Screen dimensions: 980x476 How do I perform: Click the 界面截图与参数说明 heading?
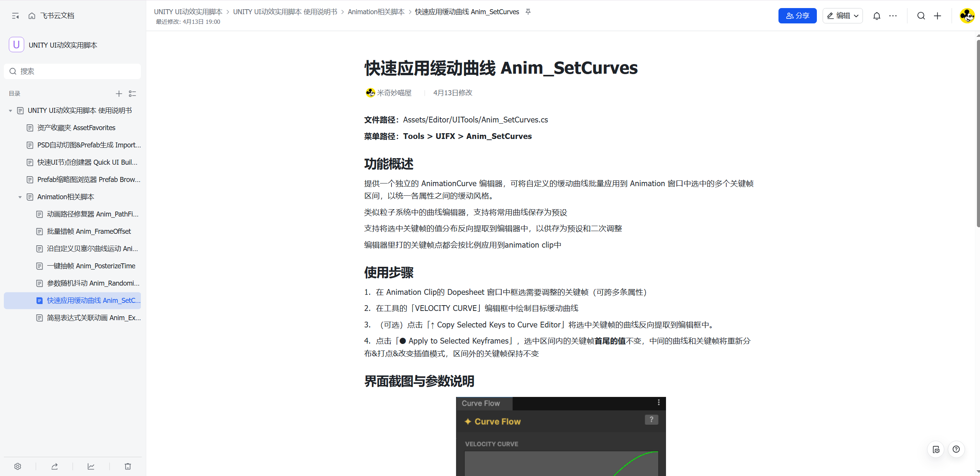click(x=419, y=381)
